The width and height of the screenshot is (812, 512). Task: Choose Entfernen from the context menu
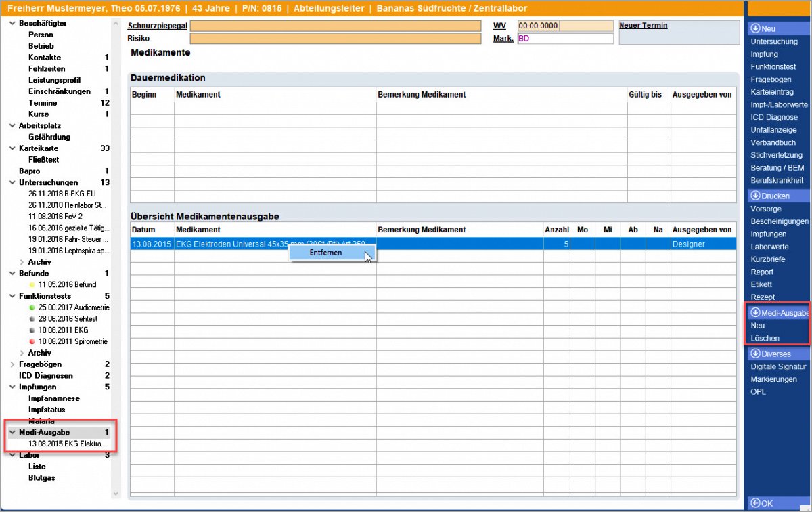coord(325,253)
